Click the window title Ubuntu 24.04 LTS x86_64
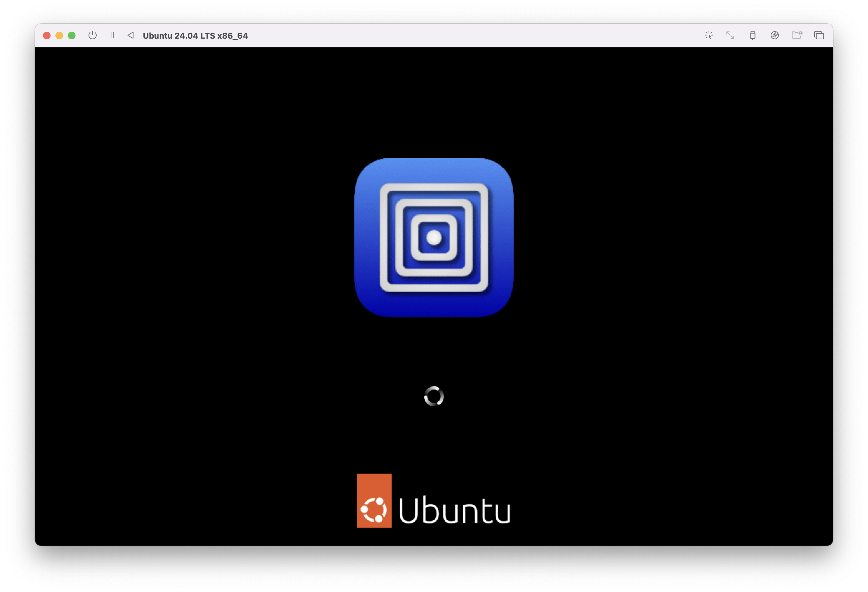The image size is (868, 592). [195, 36]
